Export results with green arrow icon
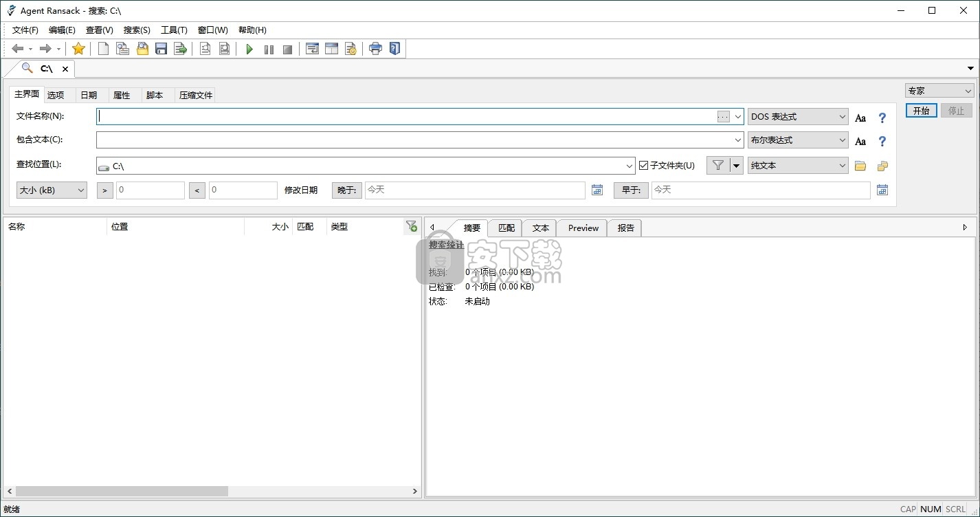Viewport: 980px width, 517px height. click(180, 49)
